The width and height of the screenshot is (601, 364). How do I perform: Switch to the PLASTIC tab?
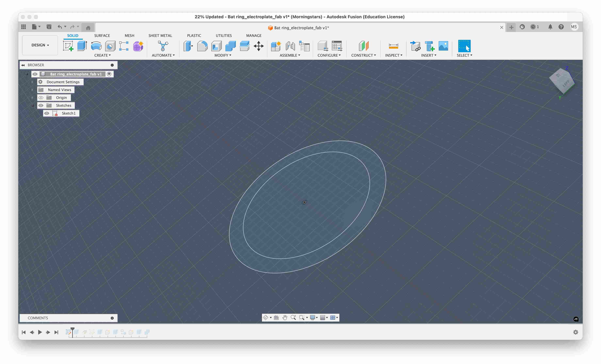point(194,36)
